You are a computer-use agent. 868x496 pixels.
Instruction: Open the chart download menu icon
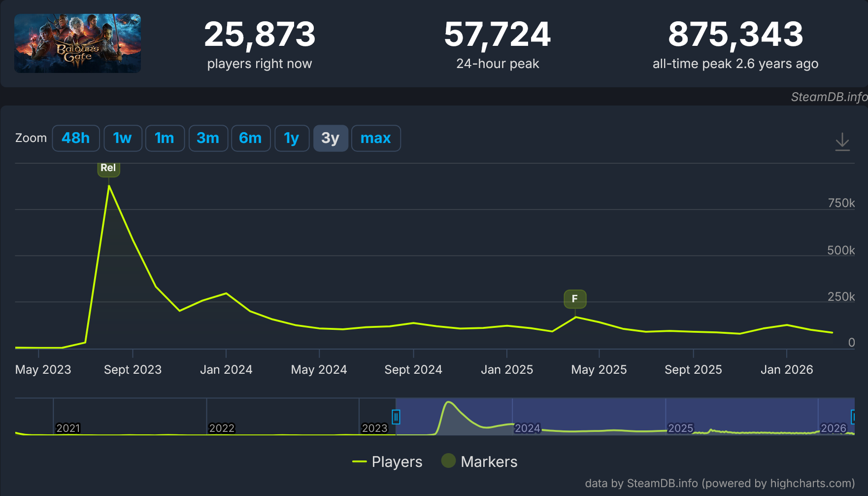pyautogui.click(x=842, y=142)
